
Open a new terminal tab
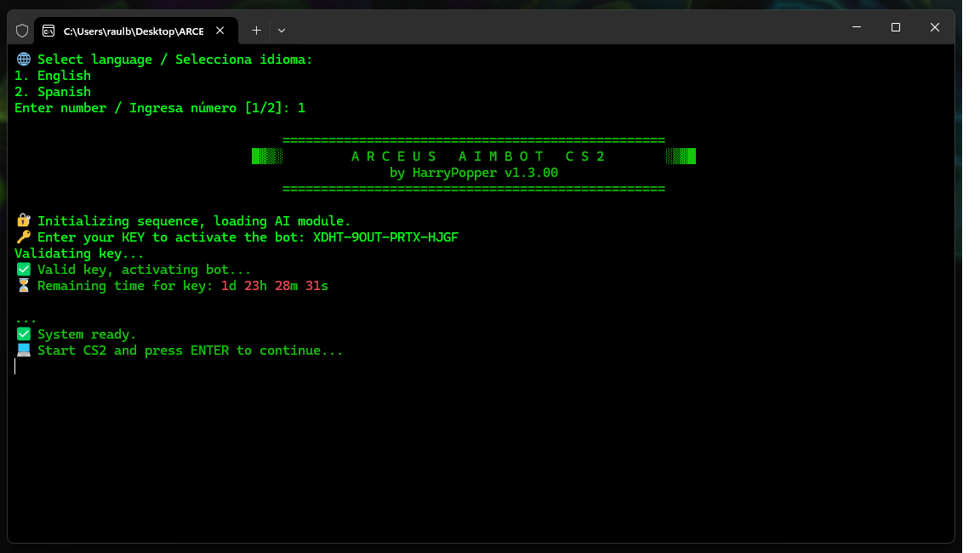[x=256, y=31]
